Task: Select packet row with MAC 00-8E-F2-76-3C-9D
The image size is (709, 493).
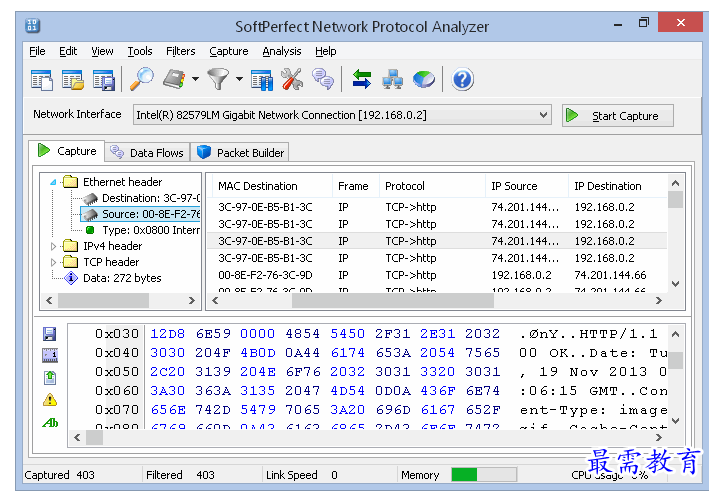Action: click(437, 275)
